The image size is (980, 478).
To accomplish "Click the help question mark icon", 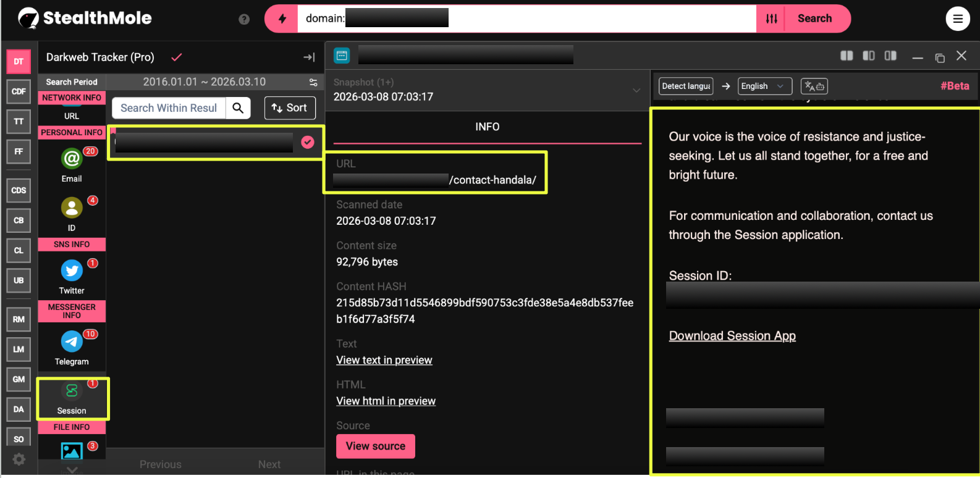I will point(244,19).
